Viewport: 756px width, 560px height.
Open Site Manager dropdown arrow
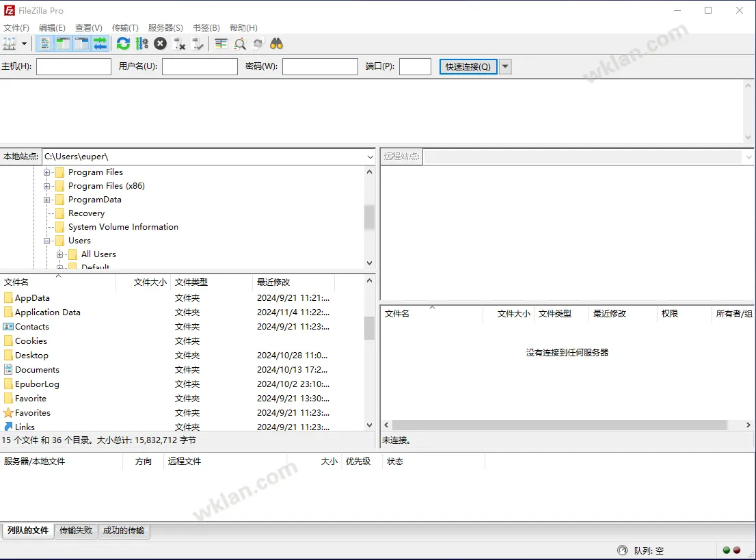pos(24,44)
